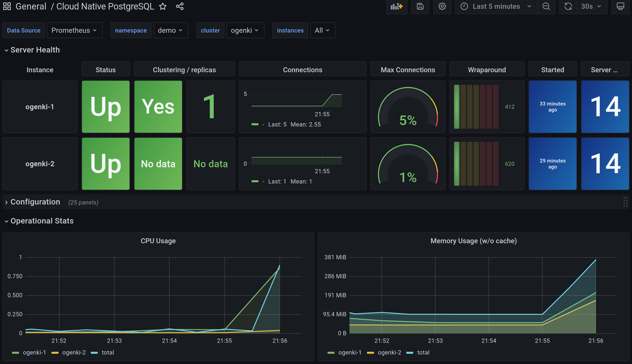632x364 pixels.
Task: Click the ogenki-2 1% max connections gauge
Action: (408, 164)
